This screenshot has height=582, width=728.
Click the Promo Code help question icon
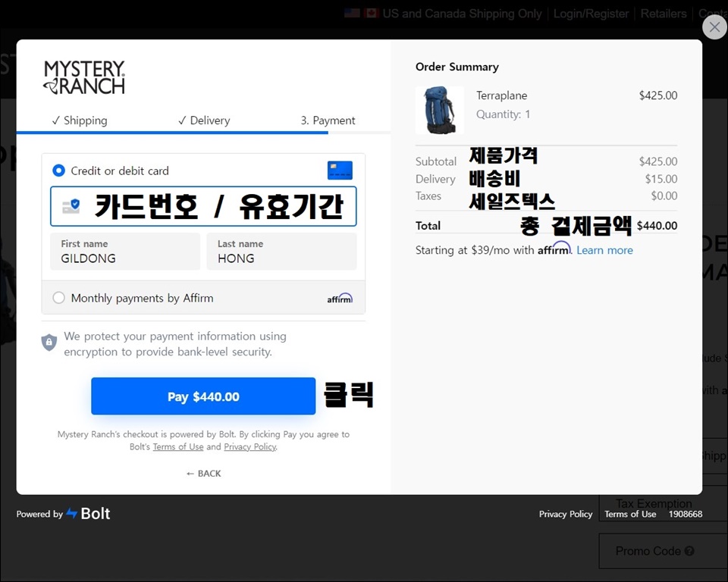689,551
